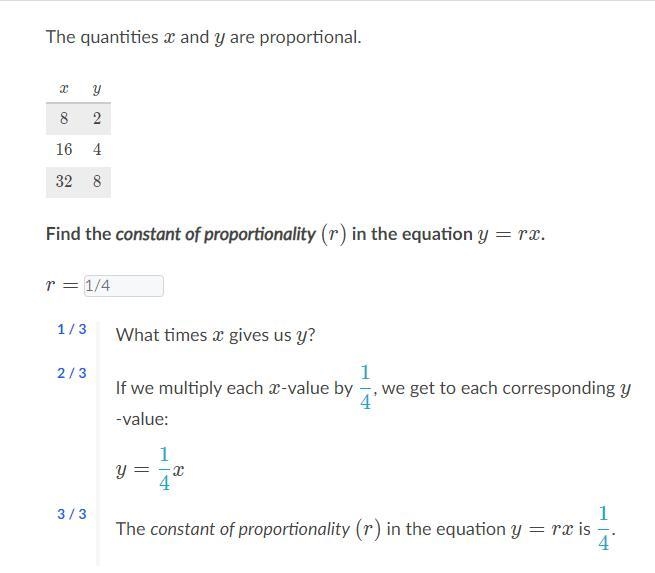Image resolution: width=655 pixels, height=573 pixels.
Task: Click the x column header in table
Action: pyautogui.click(x=63, y=89)
